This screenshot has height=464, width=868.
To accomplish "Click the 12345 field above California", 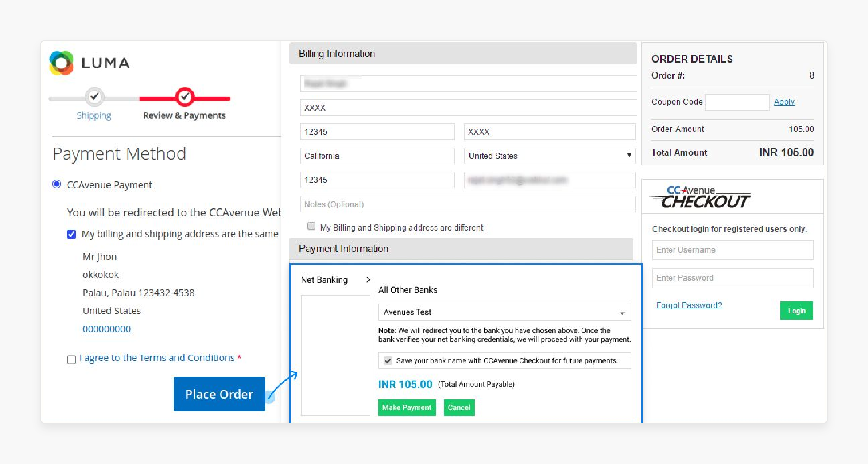I will [x=377, y=132].
